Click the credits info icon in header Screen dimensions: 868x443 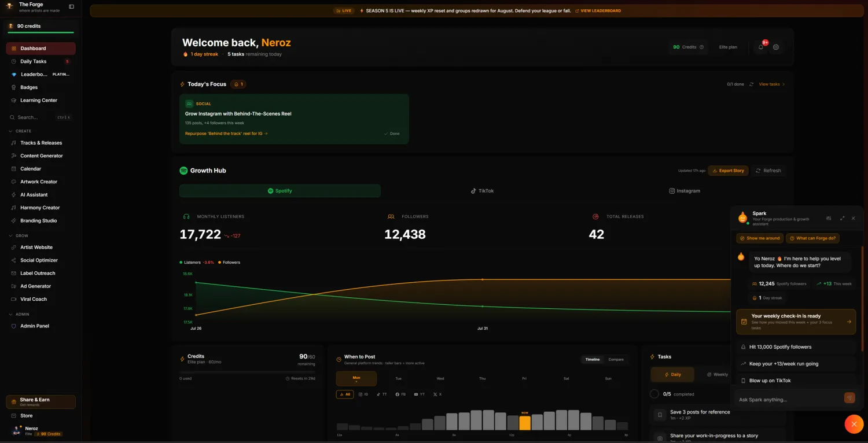pyautogui.click(x=701, y=47)
